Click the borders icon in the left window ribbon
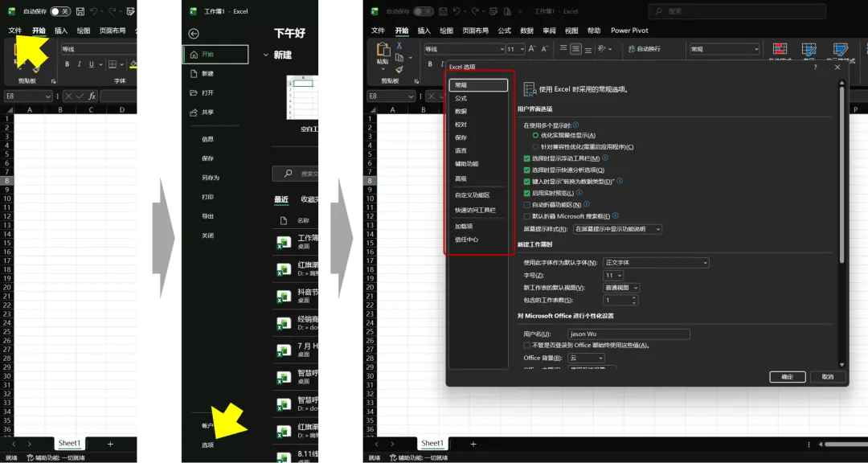 [113, 65]
